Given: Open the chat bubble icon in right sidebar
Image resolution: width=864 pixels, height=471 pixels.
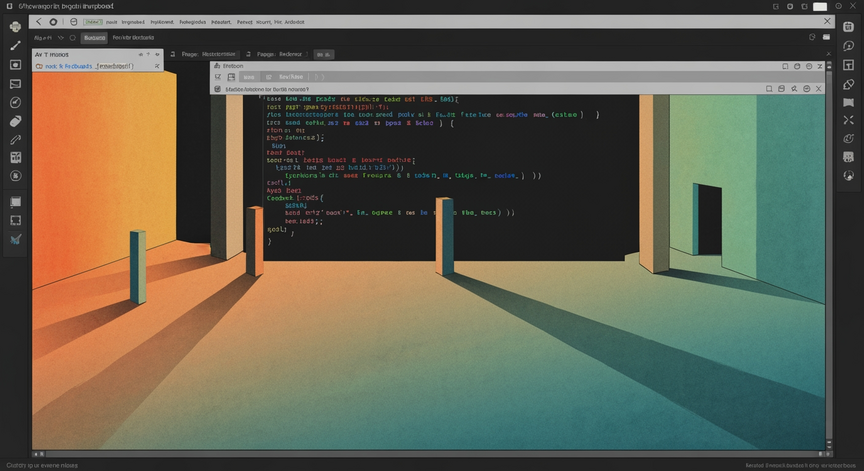Looking at the screenshot, I should (849, 46).
